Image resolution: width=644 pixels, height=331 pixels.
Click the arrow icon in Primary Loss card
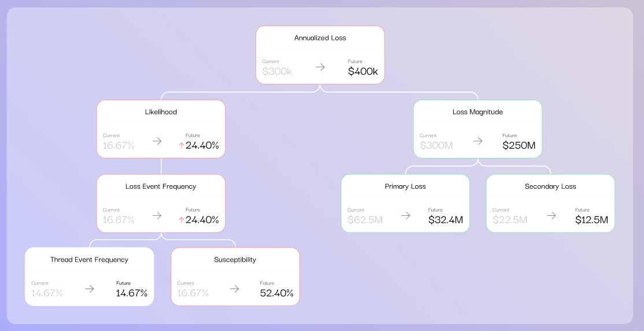(x=406, y=215)
